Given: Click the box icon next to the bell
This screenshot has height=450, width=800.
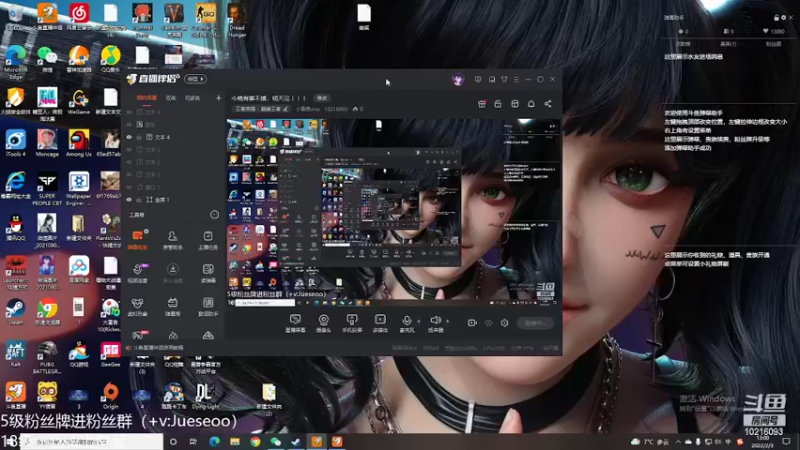Looking at the screenshot, I should (x=515, y=104).
